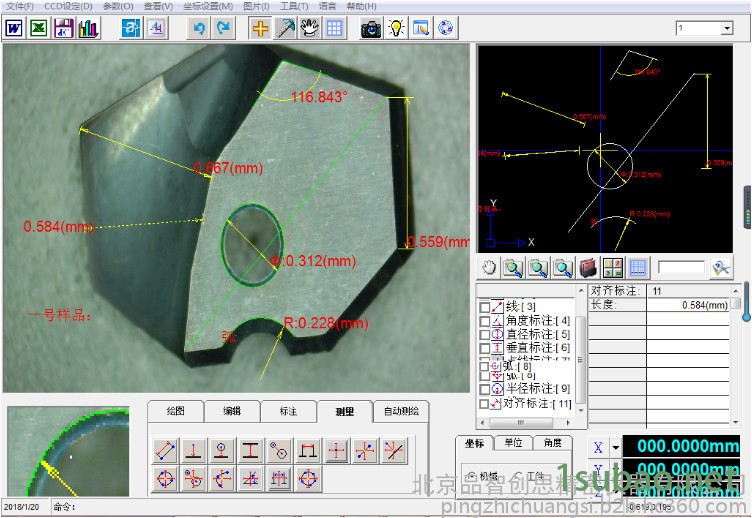Click the Word export icon in toolbar
The width and height of the screenshot is (752, 518).
(14, 28)
